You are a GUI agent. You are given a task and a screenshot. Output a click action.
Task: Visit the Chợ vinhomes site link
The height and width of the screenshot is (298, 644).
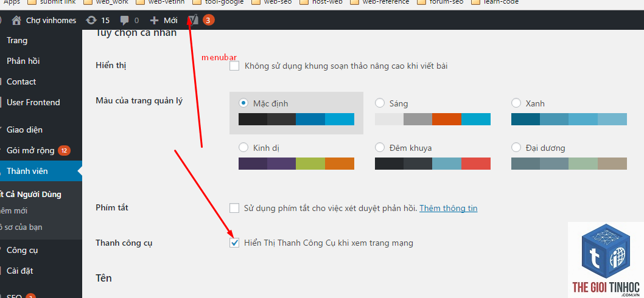(51, 20)
